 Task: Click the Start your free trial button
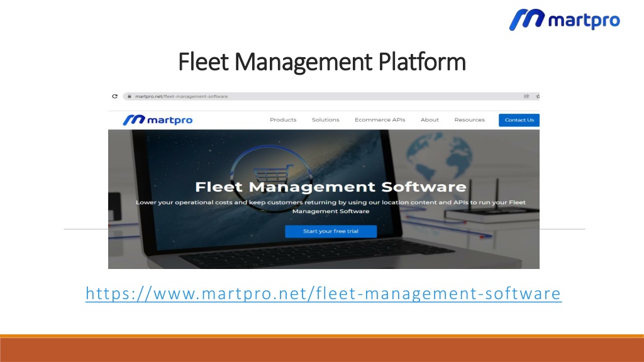pos(331,231)
